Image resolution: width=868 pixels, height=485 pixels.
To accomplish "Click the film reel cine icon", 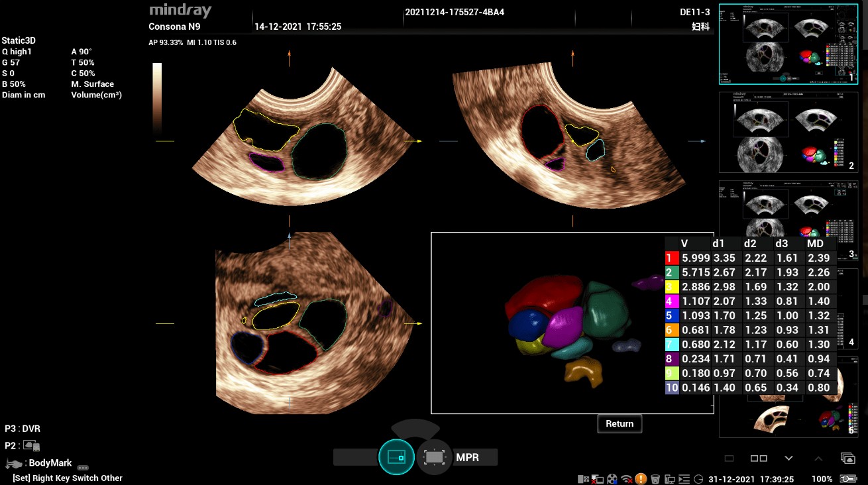I will pyautogui.click(x=612, y=478).
